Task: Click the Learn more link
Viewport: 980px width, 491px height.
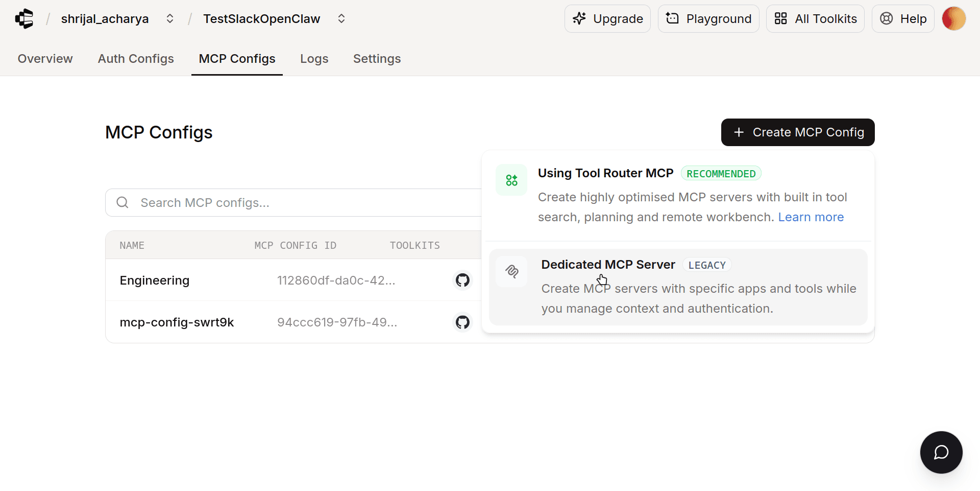Action: click(811, 217)
